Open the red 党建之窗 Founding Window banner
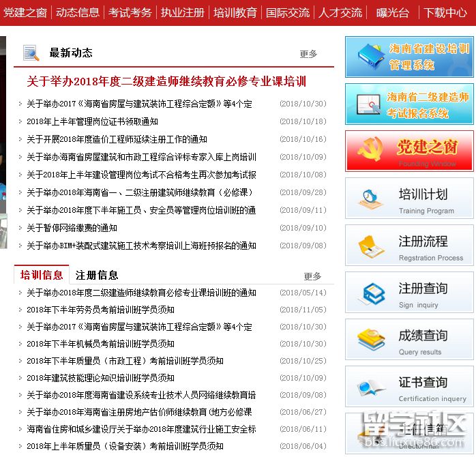The image size is (476, 457). point(409,151)
